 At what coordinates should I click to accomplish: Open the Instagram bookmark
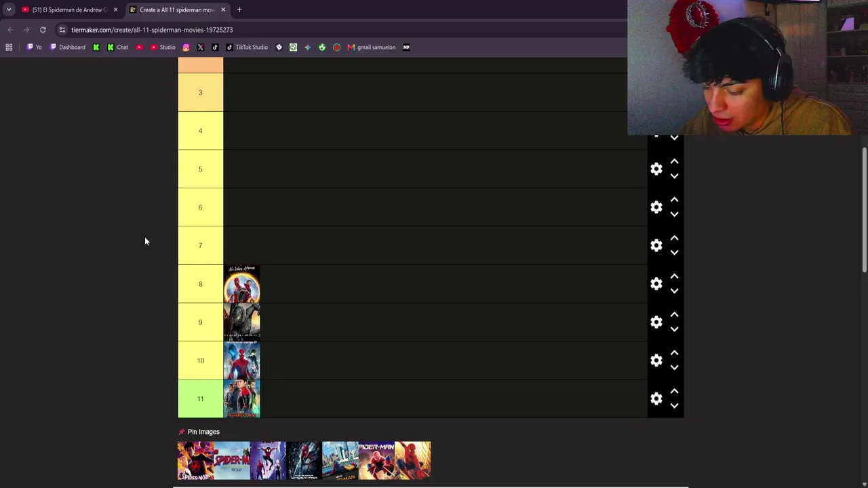click(x=186, y=47)
